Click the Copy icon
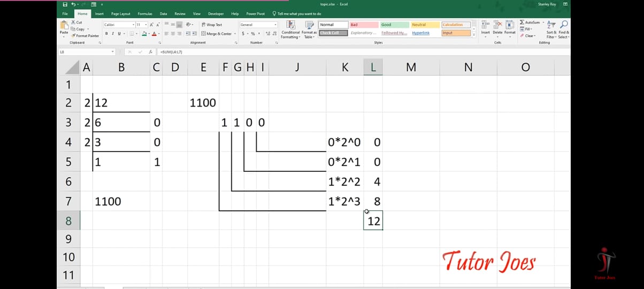The height and width of the screenshot is (289, 644). 73,29
